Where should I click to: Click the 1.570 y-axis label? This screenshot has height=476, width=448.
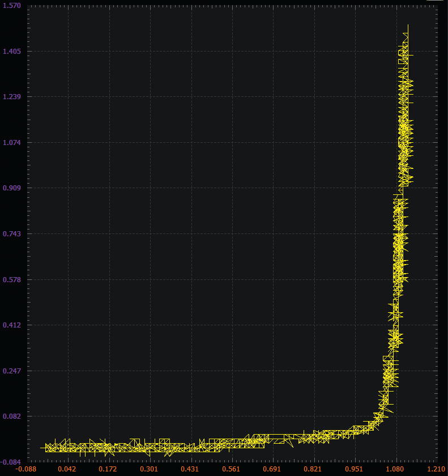12,6
